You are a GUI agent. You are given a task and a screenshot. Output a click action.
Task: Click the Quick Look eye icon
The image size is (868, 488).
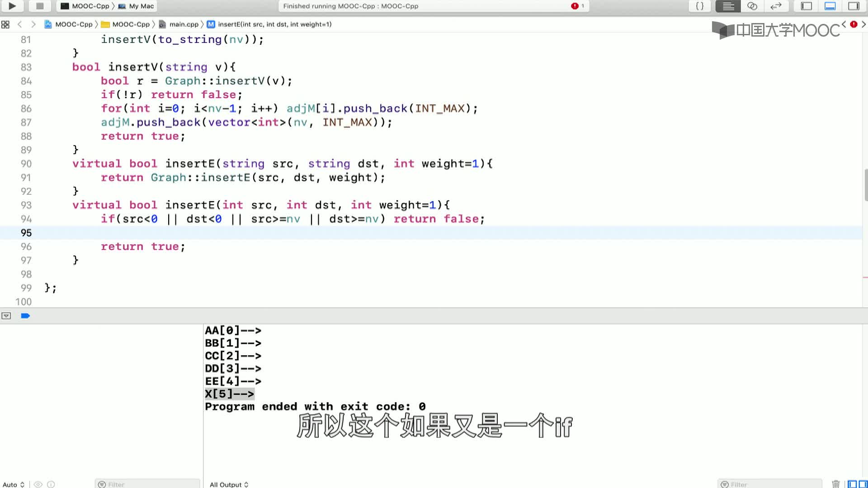(x=38, y=484)
